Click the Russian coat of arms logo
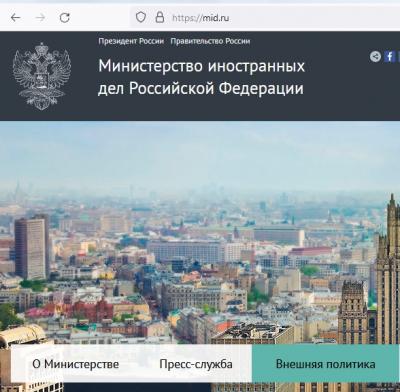 pos(42,76)
